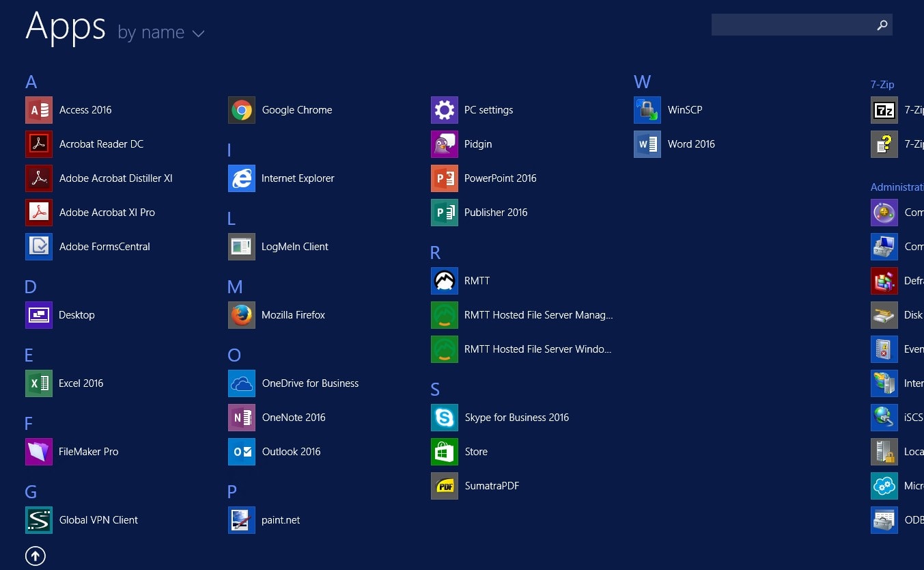This screenshot has width=924, height=570.
Task: Start paint.net
Action: click(264, 520)
